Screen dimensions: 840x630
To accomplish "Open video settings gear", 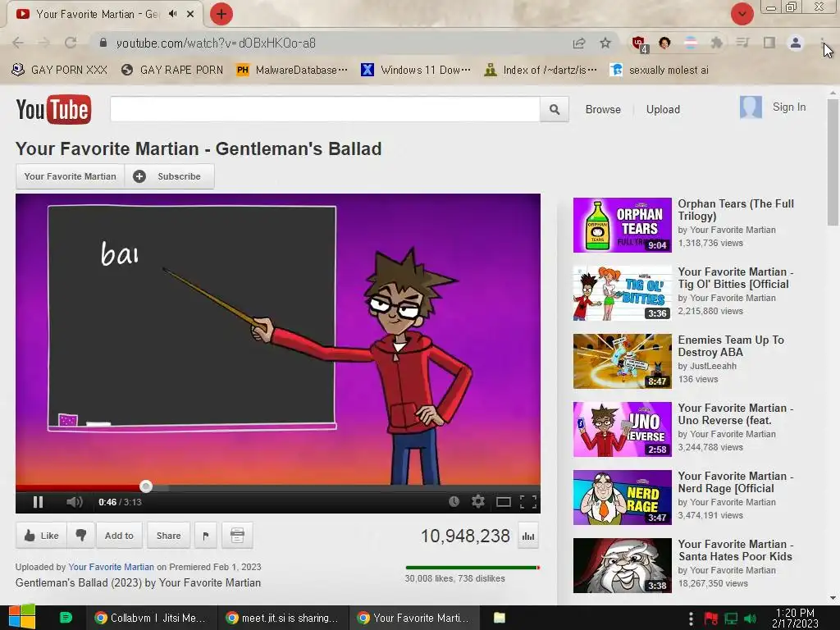I will (x=478, y=501).
